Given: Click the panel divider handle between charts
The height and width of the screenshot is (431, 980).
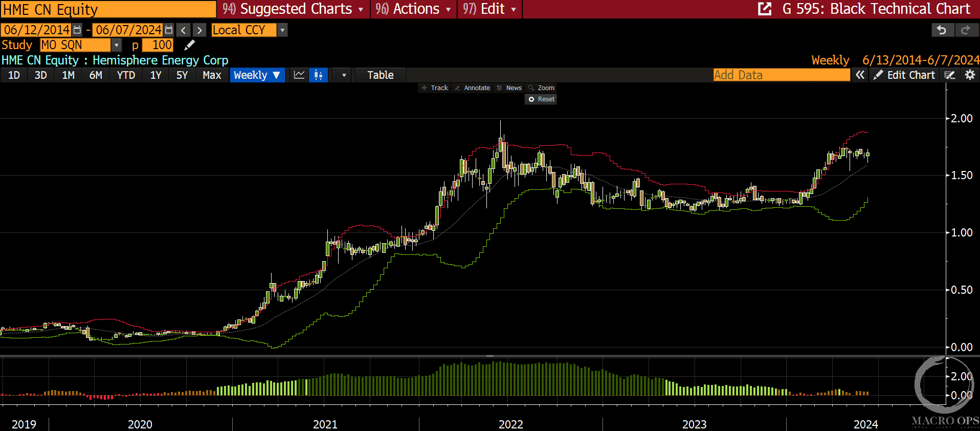Looking at the screenshot, I should coord(490,356).
